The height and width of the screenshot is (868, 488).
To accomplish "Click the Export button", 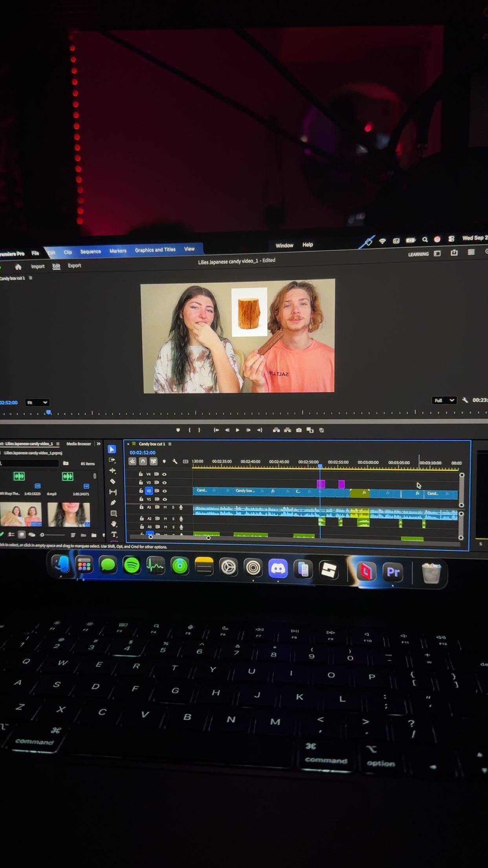I will coord(74,266).
